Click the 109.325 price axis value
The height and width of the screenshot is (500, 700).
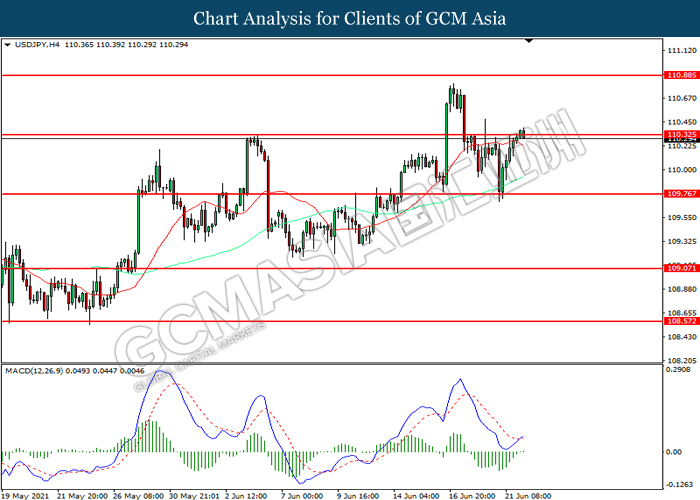click(682, 242)
